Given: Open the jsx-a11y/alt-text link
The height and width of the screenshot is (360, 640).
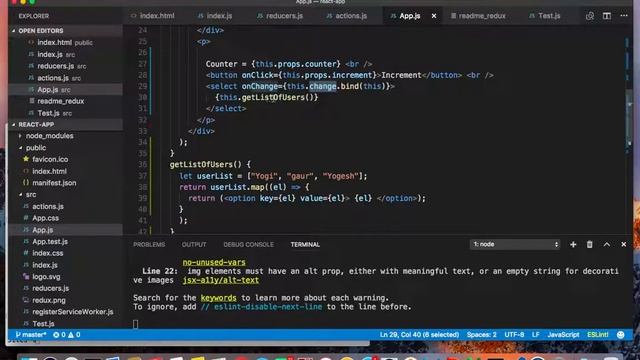Looking at the screenshot, I should pos(220,280).
